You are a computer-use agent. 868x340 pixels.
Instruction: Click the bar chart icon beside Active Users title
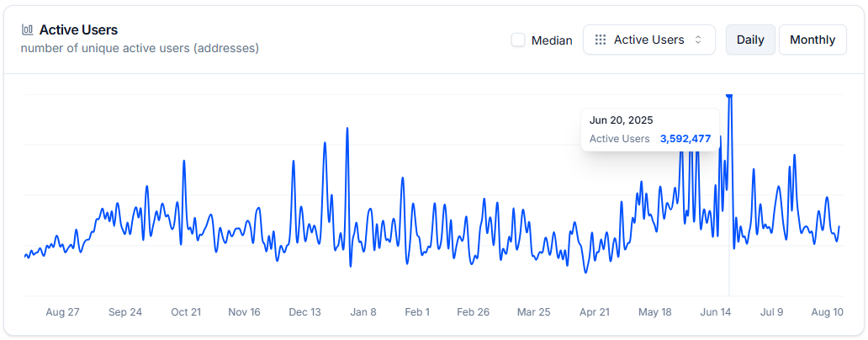[x=27, y=29]
